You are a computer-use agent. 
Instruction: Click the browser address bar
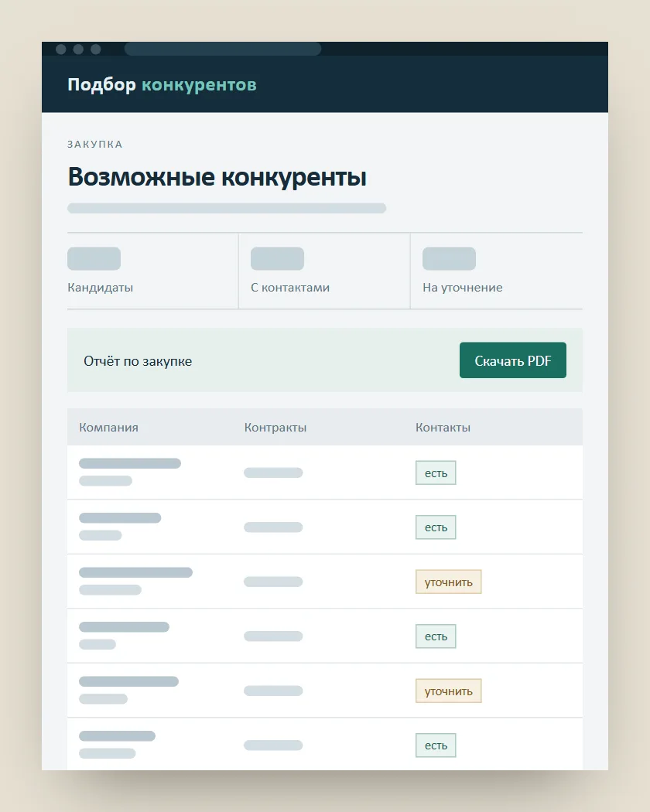(x=223, y=49)
